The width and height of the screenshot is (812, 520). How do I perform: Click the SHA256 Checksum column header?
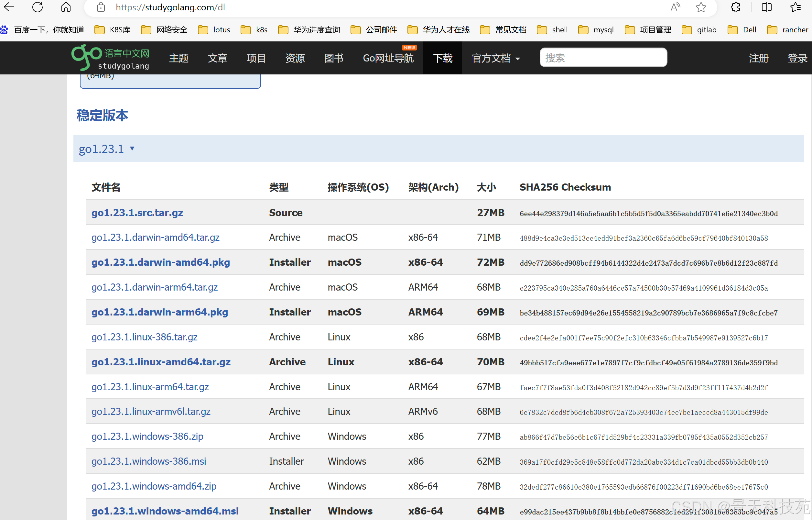565,187
